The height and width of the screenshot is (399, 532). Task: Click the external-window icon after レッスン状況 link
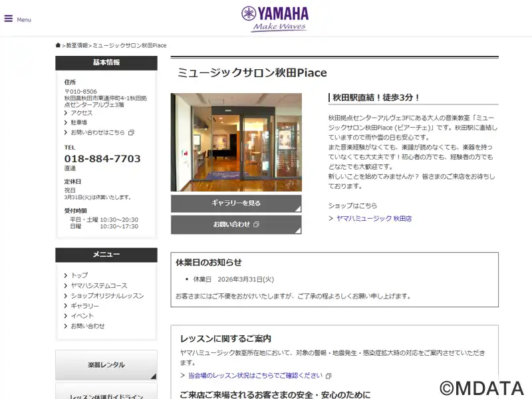tap(329, 376)
